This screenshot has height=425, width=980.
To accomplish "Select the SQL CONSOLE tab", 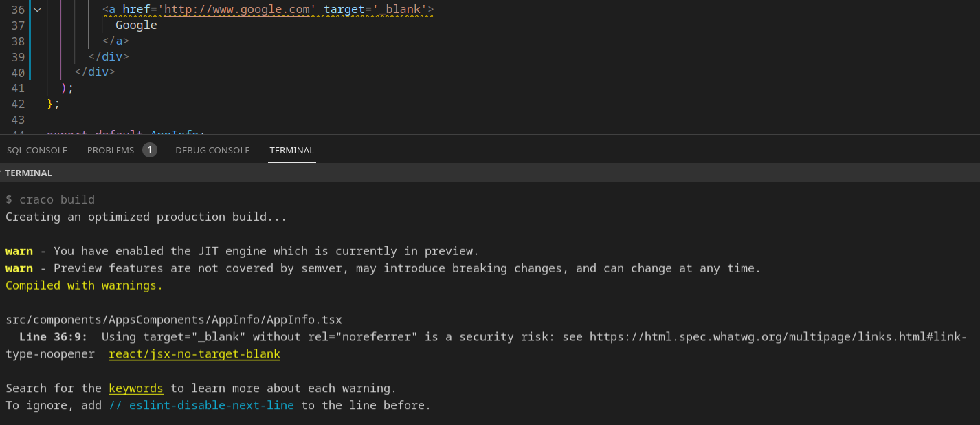I will [36, 150].
